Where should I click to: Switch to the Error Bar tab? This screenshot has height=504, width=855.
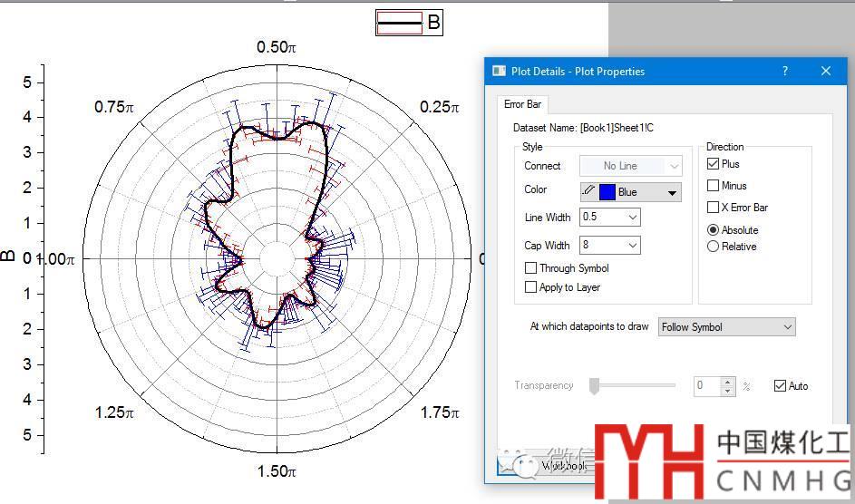point(522,105)
